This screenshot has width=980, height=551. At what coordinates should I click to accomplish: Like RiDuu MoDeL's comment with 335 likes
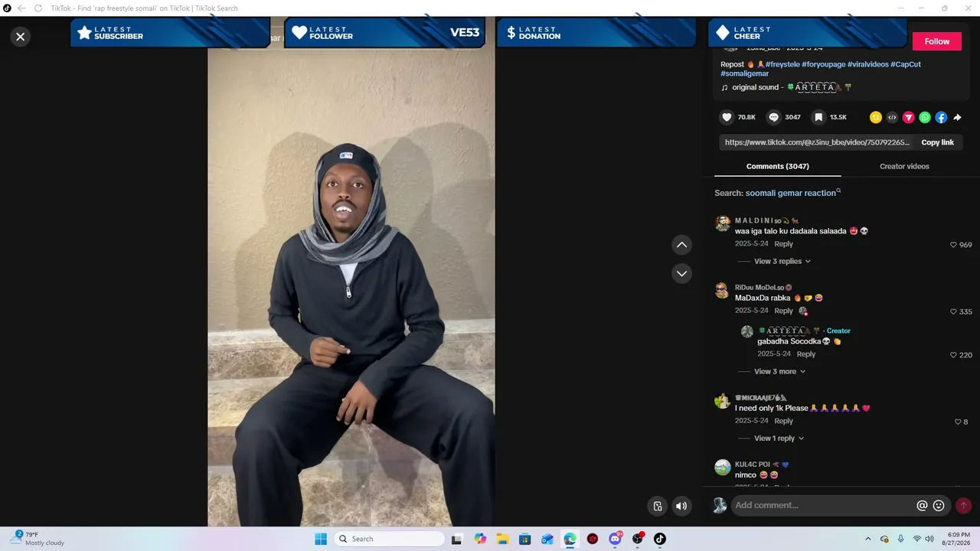pos(953,311)
